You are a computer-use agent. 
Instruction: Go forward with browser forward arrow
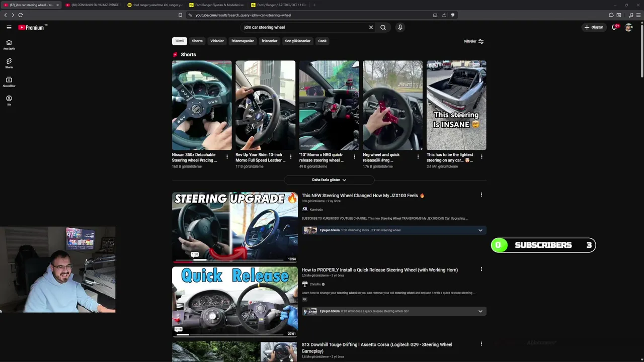[13, 15]
